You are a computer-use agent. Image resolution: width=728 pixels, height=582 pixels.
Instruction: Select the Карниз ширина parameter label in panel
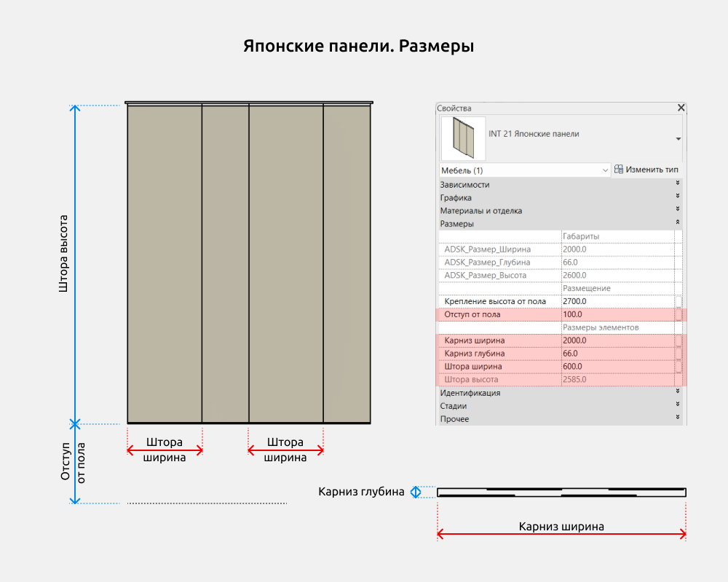[475, 340]
